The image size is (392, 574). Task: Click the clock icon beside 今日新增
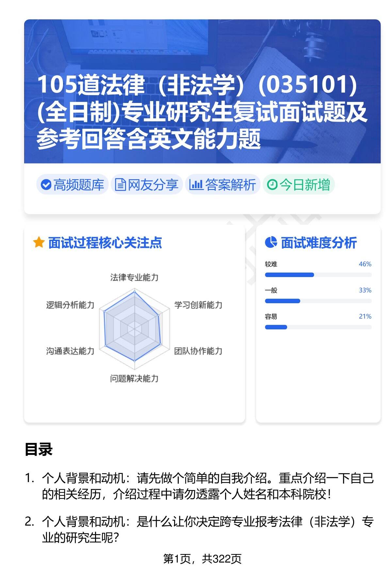pos(272,185)
